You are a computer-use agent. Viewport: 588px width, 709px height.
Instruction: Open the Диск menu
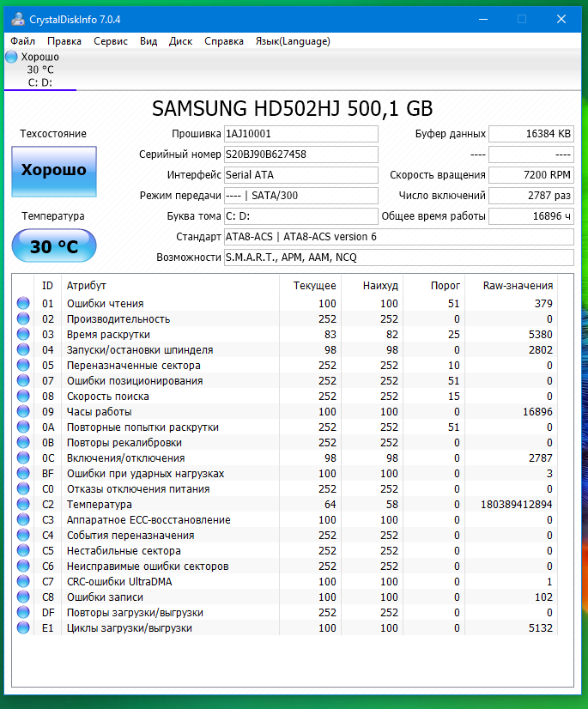180,41
